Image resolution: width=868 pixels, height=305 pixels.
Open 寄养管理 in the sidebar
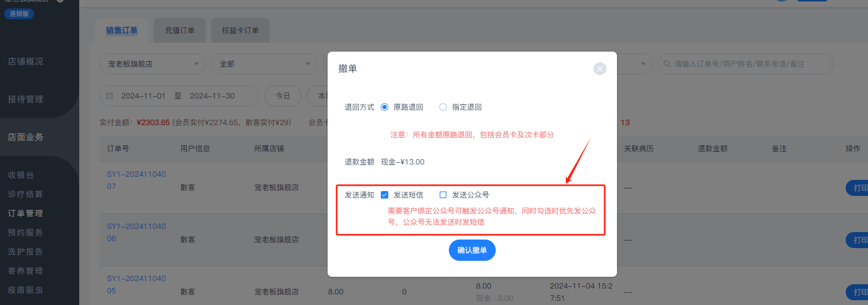(25, 271)
